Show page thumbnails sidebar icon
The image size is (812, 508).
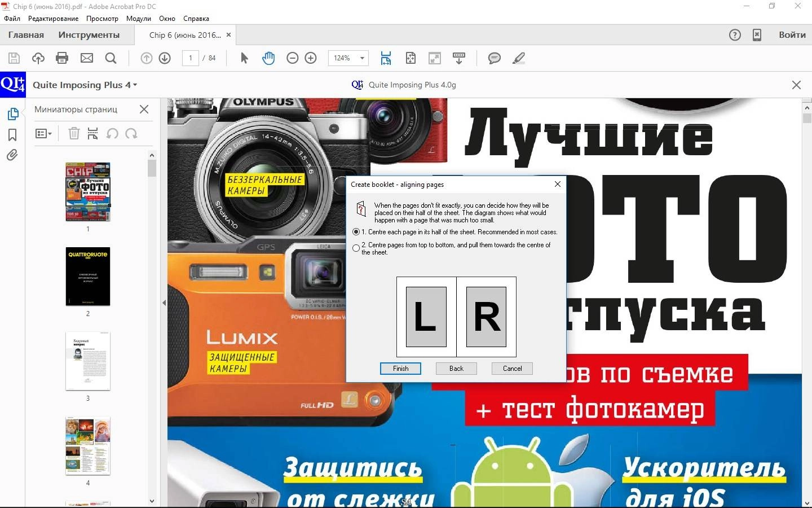click(x=12, y=113)
